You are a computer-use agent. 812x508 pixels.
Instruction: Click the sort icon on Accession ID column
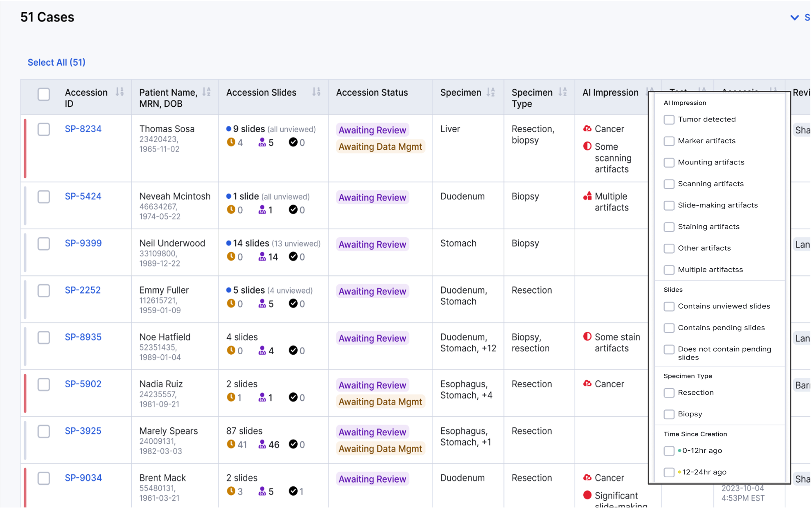point(119,92)
